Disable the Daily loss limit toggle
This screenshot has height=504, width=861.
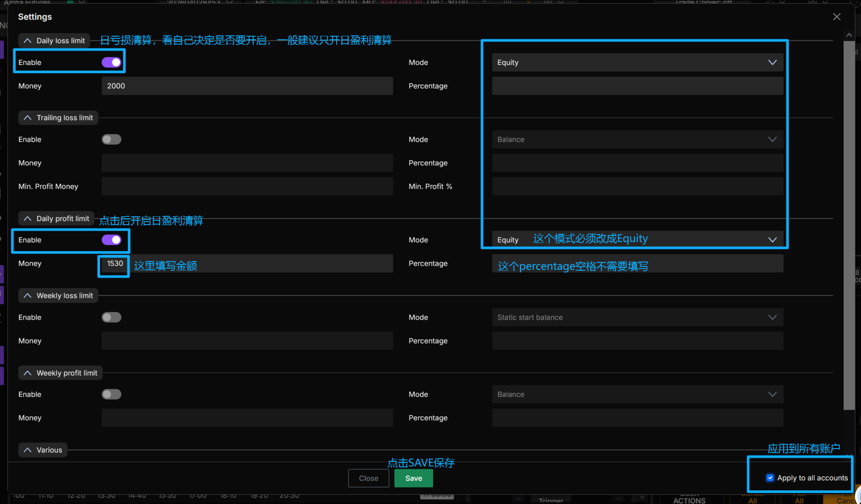coord(111,62)
